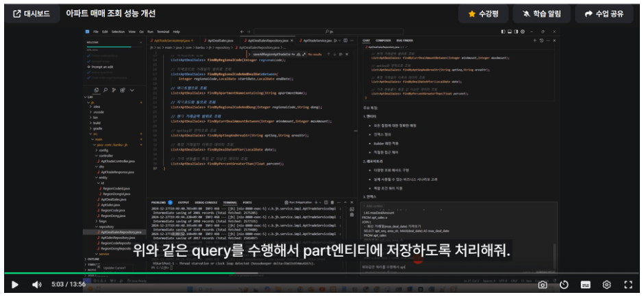Viewport: 644px width, 297px height.
Task: Switch to the AptDealSales.java editor tab
Action: tap(219, 40)
